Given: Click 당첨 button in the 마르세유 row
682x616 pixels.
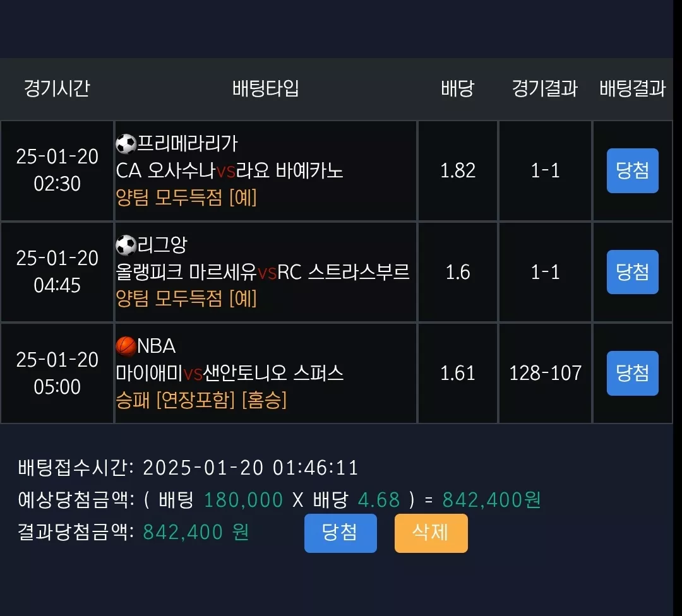Looking at the screenshot, I should coord(632,272).
